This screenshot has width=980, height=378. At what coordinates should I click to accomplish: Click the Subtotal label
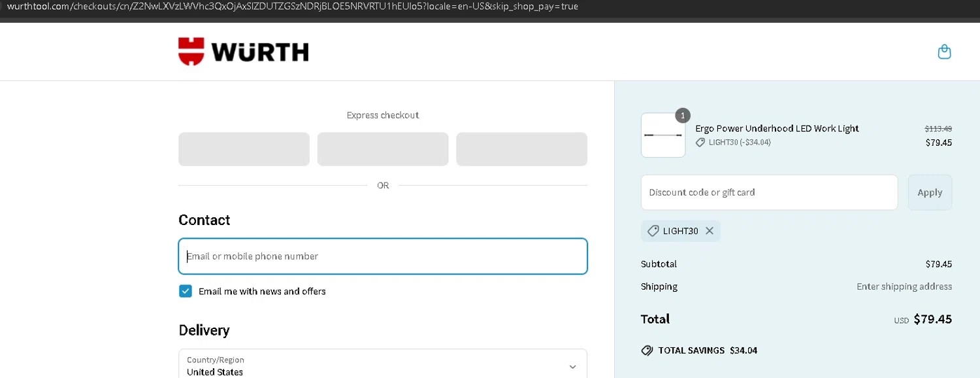point(659,264)
